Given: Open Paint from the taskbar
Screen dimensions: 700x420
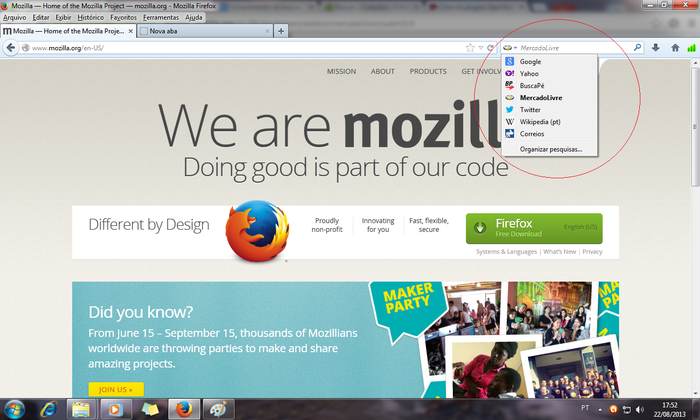Looking at the screenshot, I should [218, 409].
